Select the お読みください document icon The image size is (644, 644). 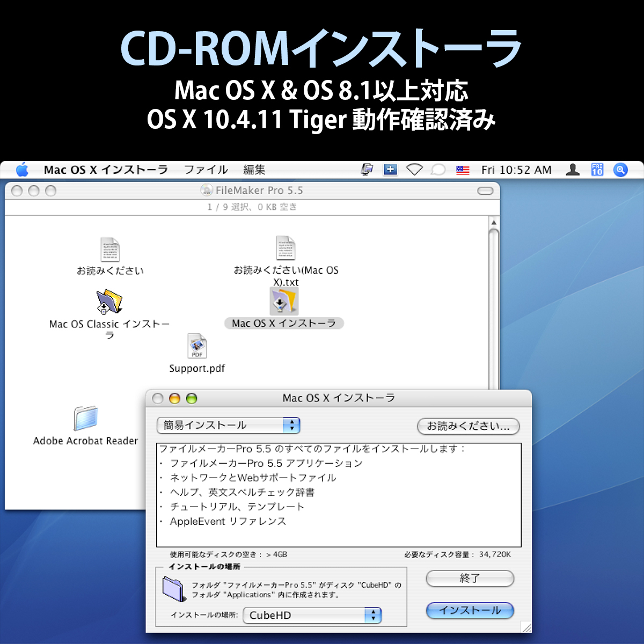pyautogui.click(x=110, y=250)
